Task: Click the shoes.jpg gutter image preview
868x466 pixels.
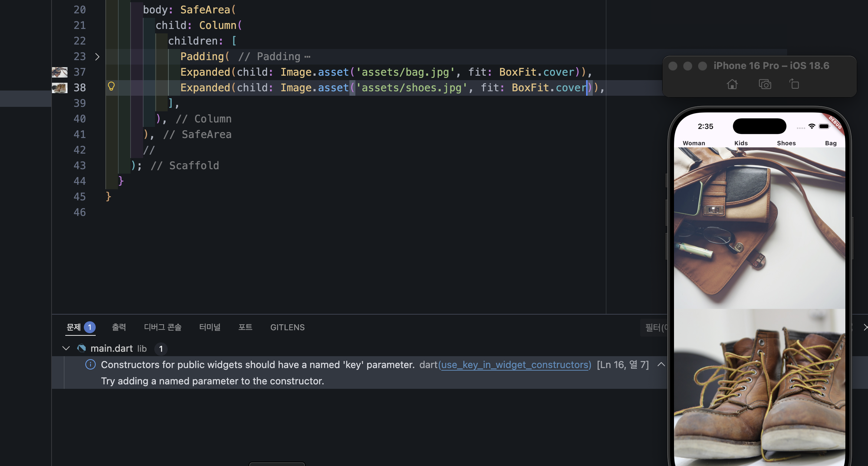Action: [60, 88]
